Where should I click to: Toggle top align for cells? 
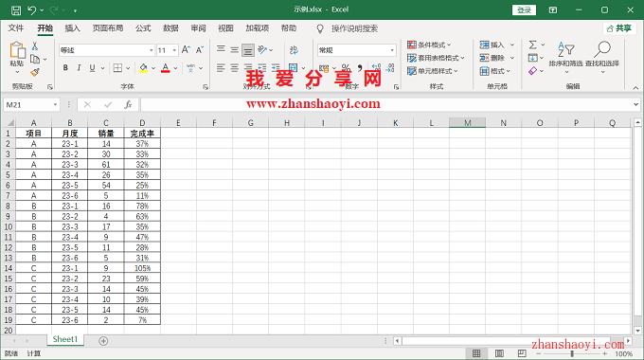point(221,49)
